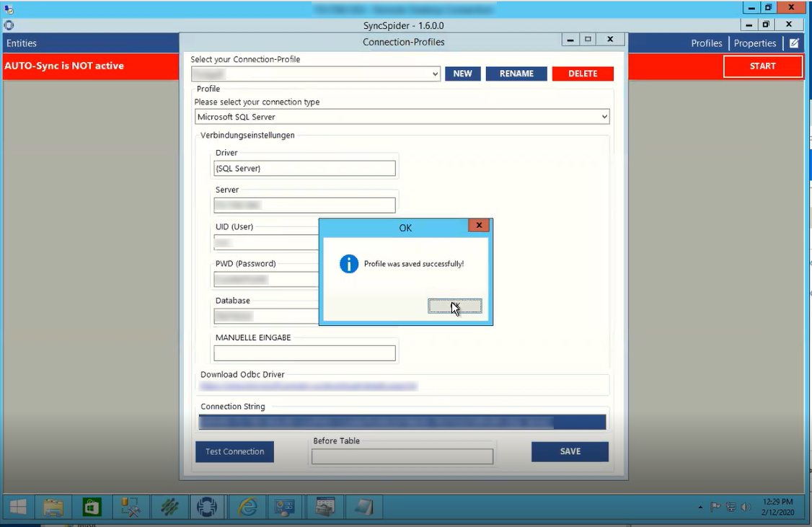Open the toolbox taskbar icon

tap(325, 508)
